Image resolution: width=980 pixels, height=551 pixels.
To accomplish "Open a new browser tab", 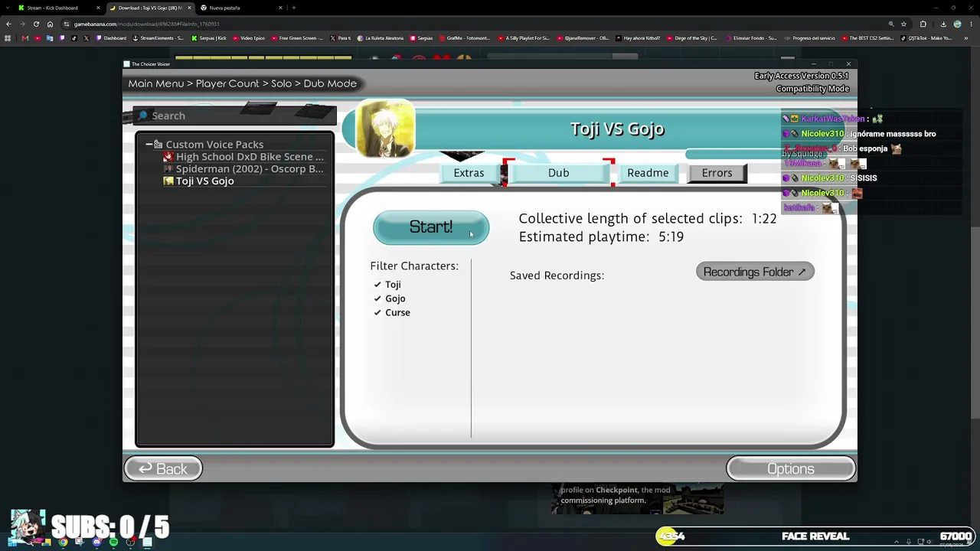I will pos(294,8).
